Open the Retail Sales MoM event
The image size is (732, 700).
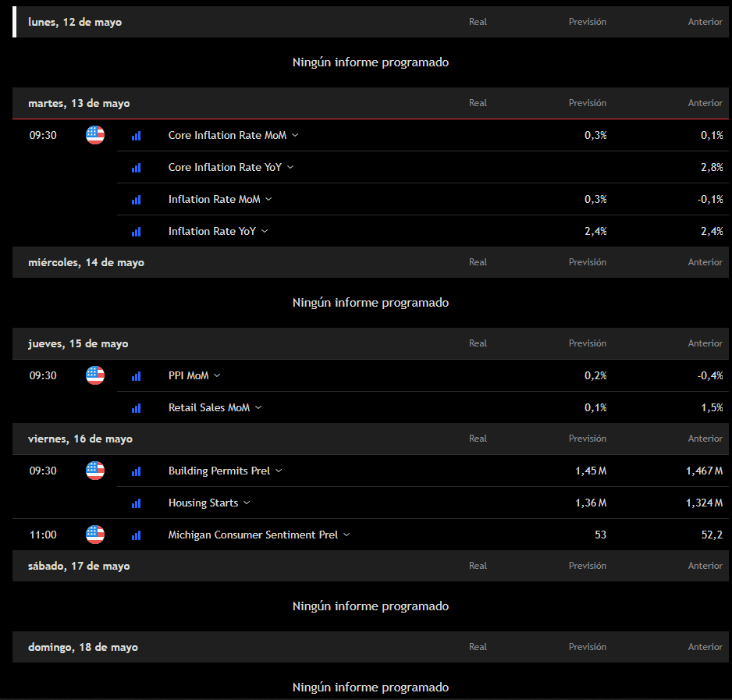coord(208,407)
